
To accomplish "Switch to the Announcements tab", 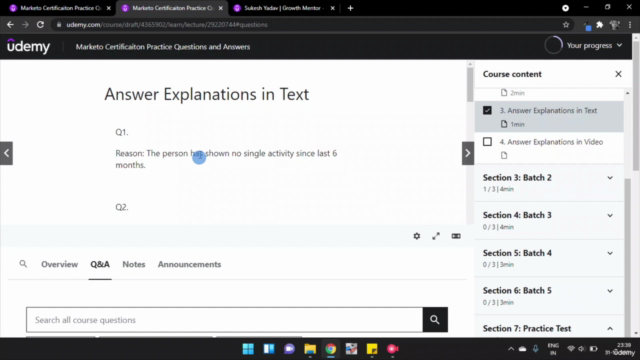I will coord(189,264).
